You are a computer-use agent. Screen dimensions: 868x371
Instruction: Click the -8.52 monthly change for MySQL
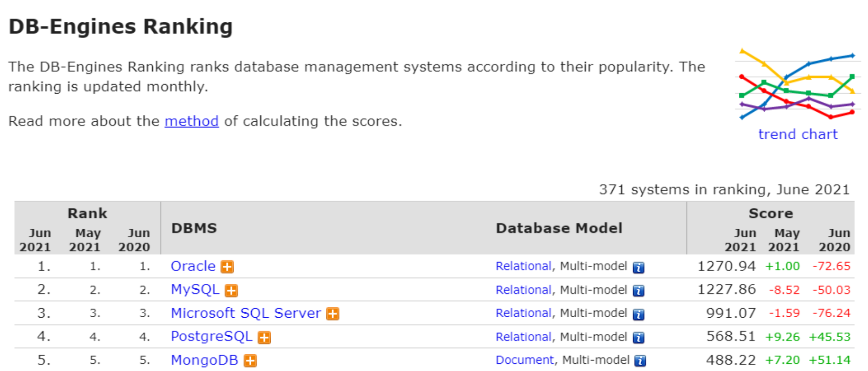784,290
